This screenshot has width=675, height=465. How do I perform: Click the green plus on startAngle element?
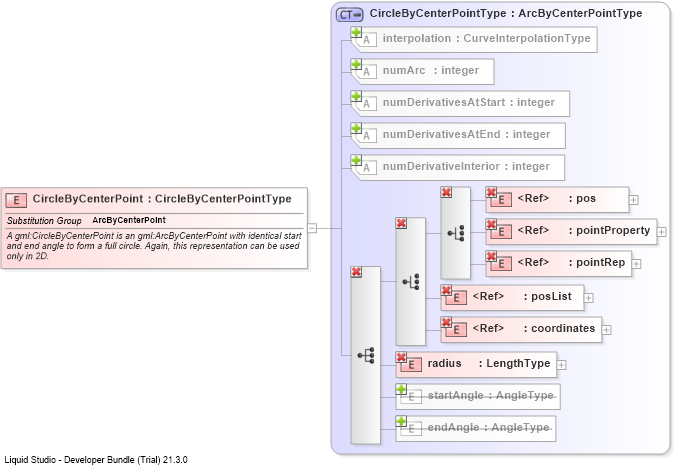click(401, 389)
